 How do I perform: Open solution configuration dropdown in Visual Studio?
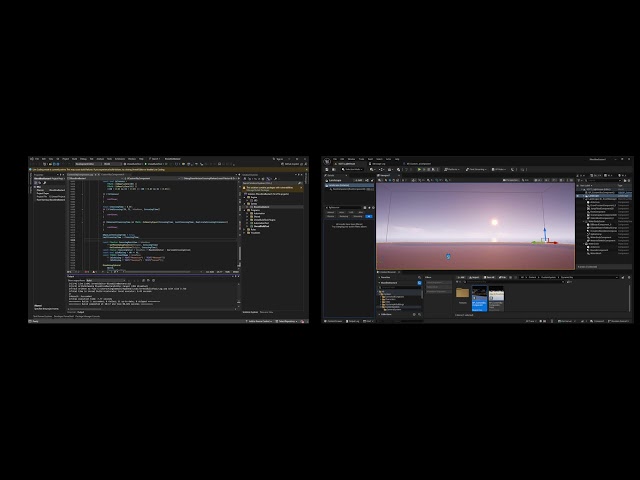pyautogui.click(x=89, y=164)
